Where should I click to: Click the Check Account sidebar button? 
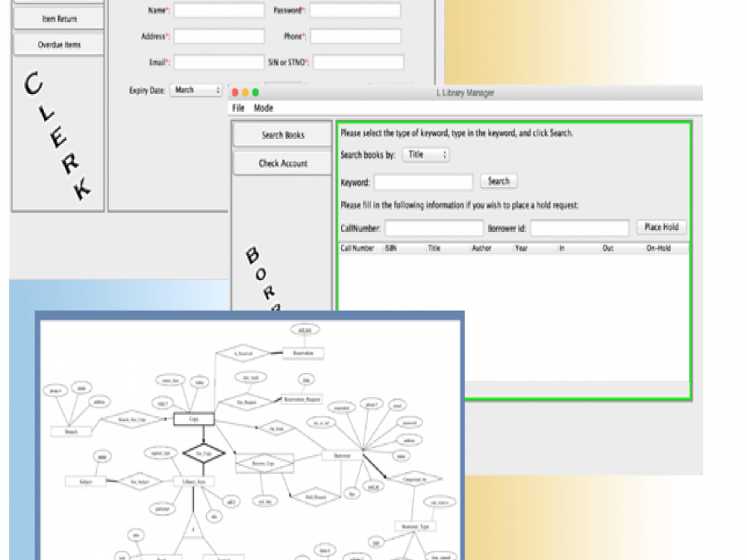point(283,163)
